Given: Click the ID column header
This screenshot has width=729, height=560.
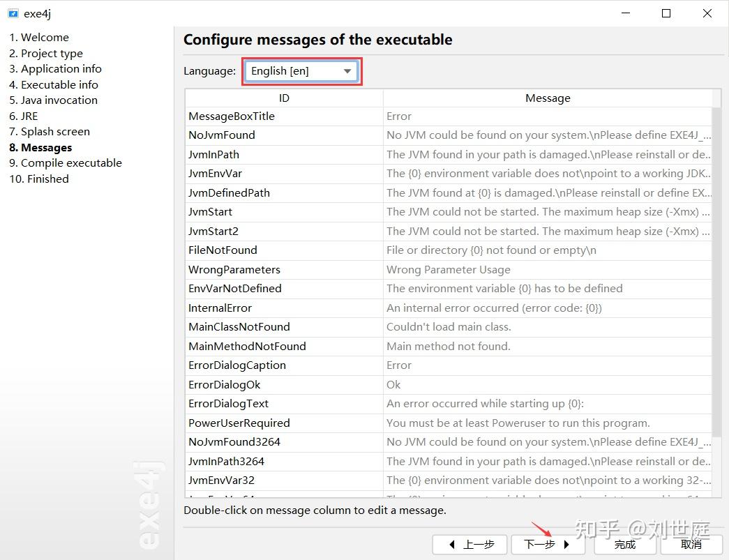Looking at the screenshot, I should pyautogui.click(x=284, y=98).
